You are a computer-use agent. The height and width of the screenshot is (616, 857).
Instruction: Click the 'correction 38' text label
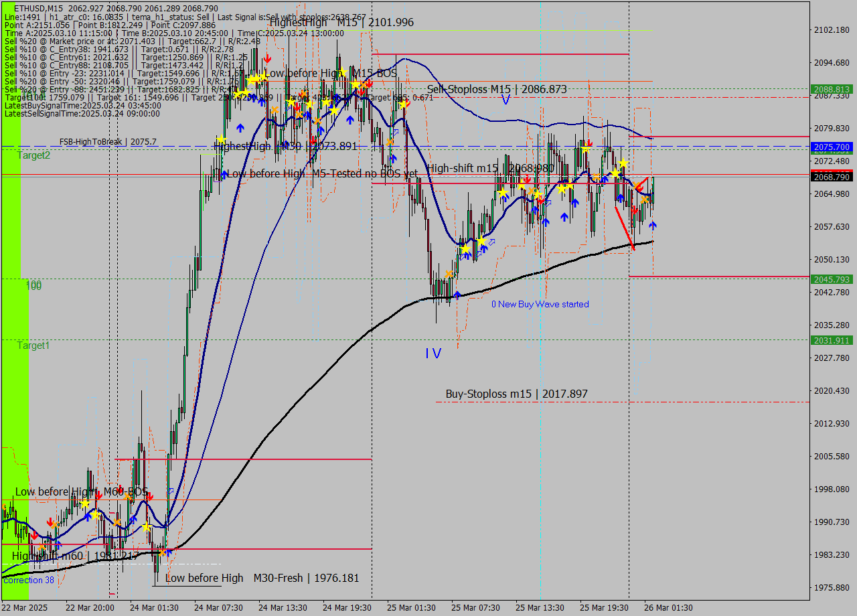(x=28, y=580)
